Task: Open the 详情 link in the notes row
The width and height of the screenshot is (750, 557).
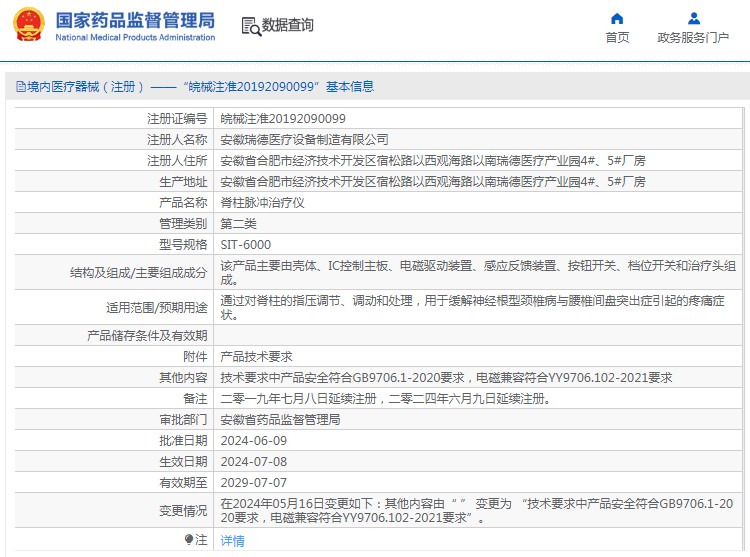Action: tap(232, 540)
